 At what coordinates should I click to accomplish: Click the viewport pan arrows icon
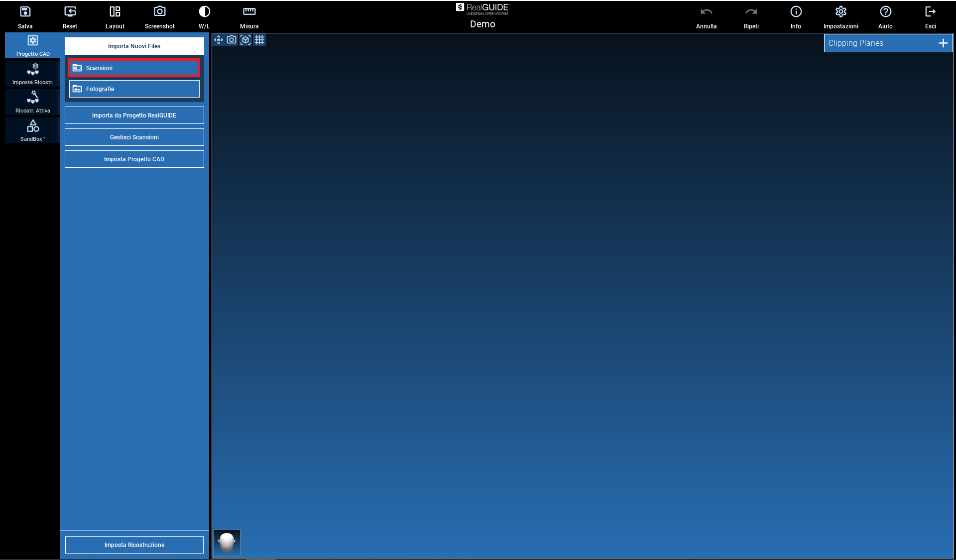[x=218, y=40]
